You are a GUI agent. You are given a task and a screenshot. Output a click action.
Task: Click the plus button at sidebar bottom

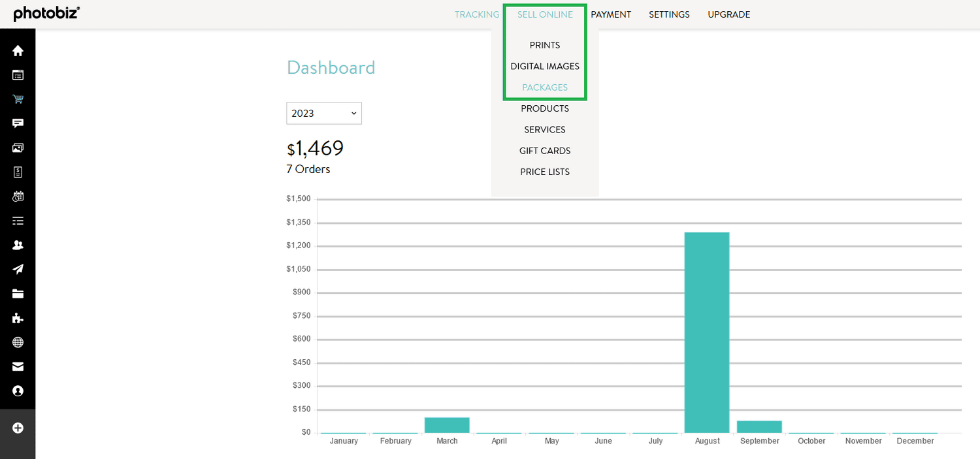(18, 428)
